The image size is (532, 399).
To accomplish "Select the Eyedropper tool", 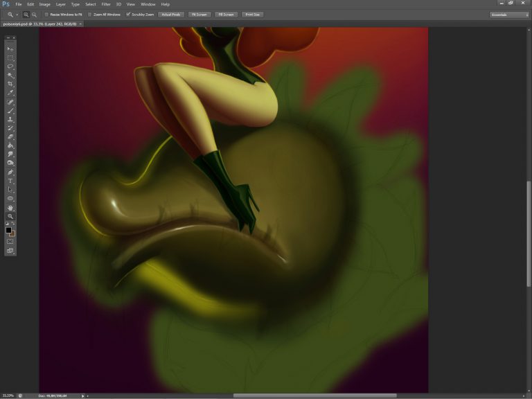I will [x=10, y=93].
